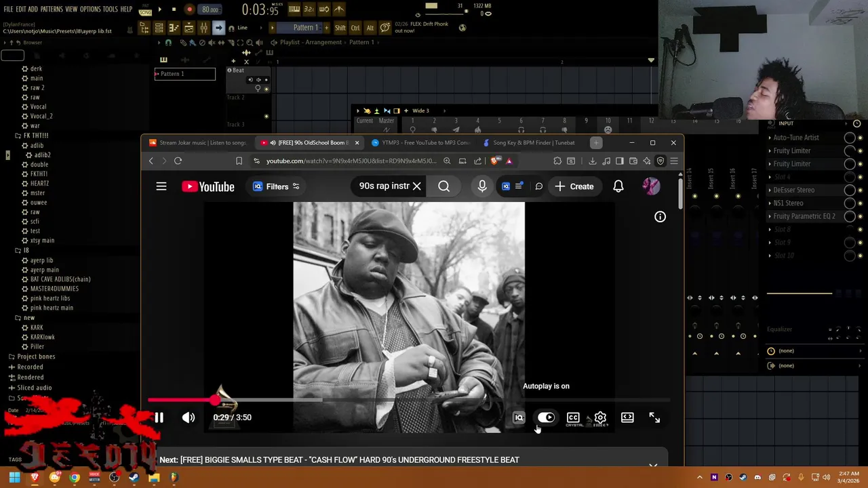Click the YouTube URL address bar

tap(351, 161)
